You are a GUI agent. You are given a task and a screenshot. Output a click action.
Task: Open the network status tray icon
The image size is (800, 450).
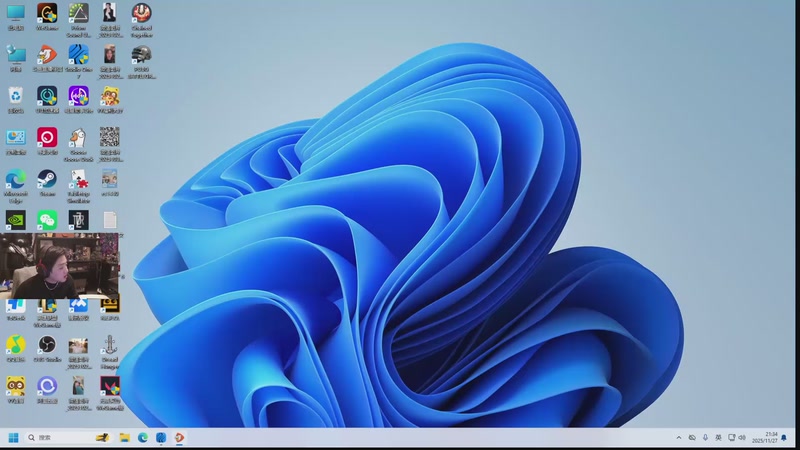(732, 438)
